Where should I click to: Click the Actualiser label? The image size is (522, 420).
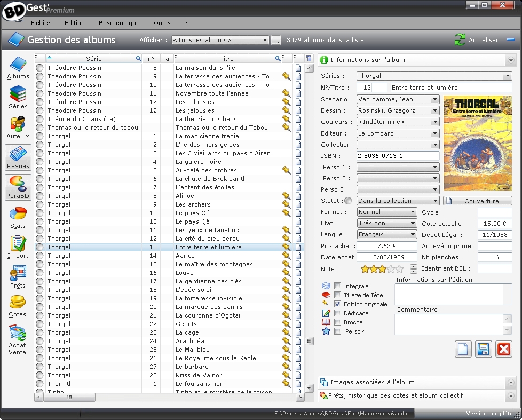tap(484, 40)
